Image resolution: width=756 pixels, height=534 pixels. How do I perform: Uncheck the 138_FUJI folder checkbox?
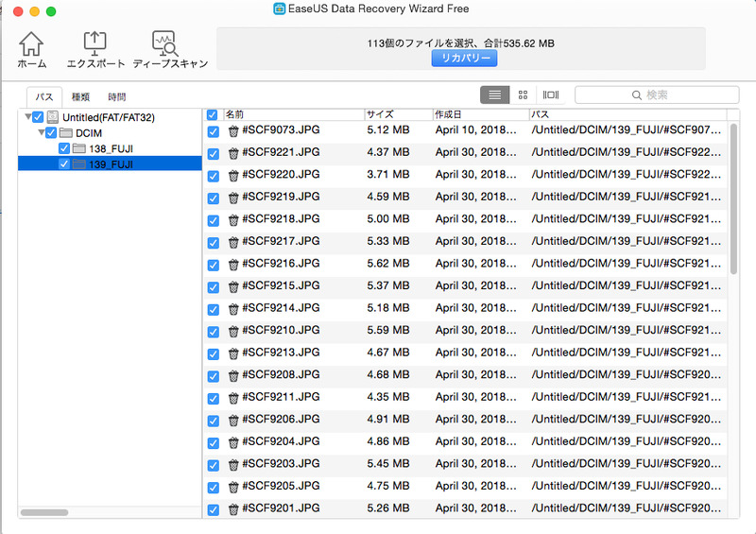64,148
